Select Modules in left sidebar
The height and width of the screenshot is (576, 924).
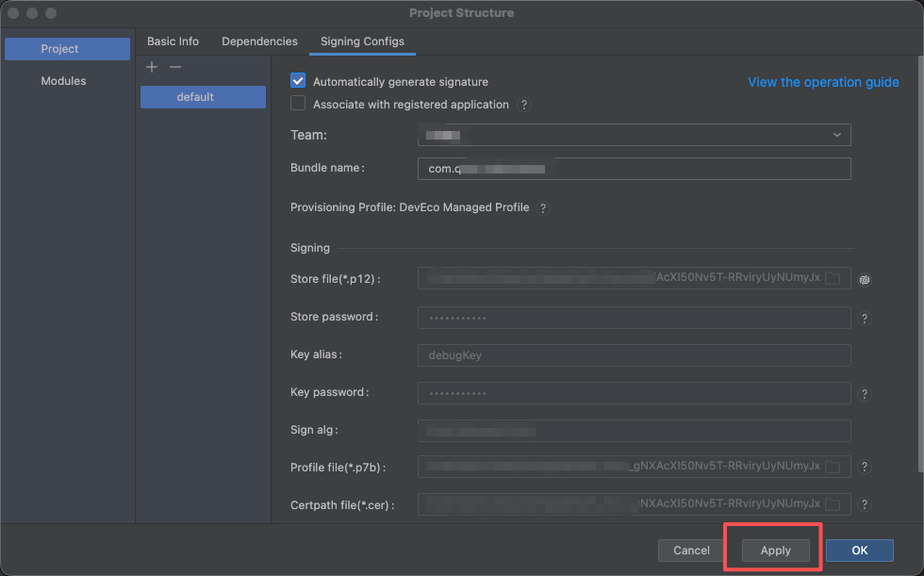[63, 81]
